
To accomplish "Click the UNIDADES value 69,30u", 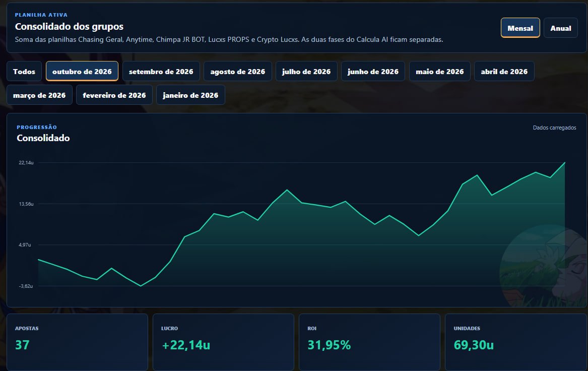I will click(474, 345).
